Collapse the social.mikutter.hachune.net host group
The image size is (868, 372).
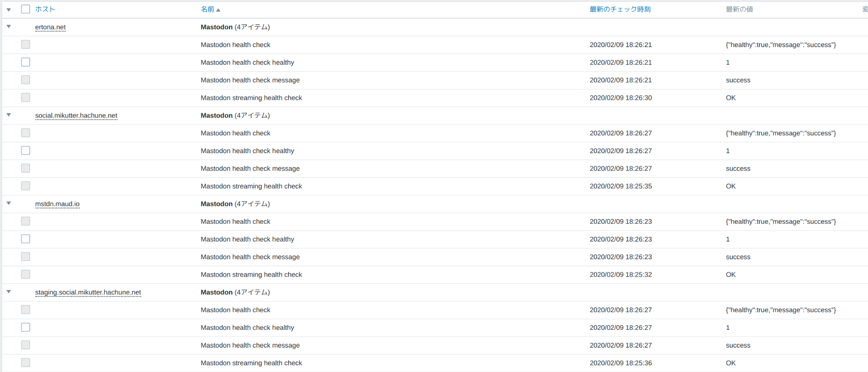[x=8, y=115]
